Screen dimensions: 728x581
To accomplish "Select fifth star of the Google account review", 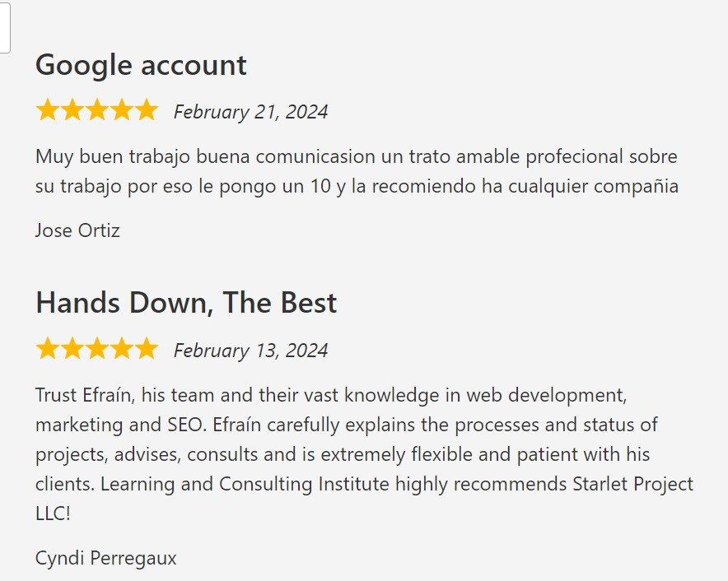I will pyautogui.click(x=146, y=110).
